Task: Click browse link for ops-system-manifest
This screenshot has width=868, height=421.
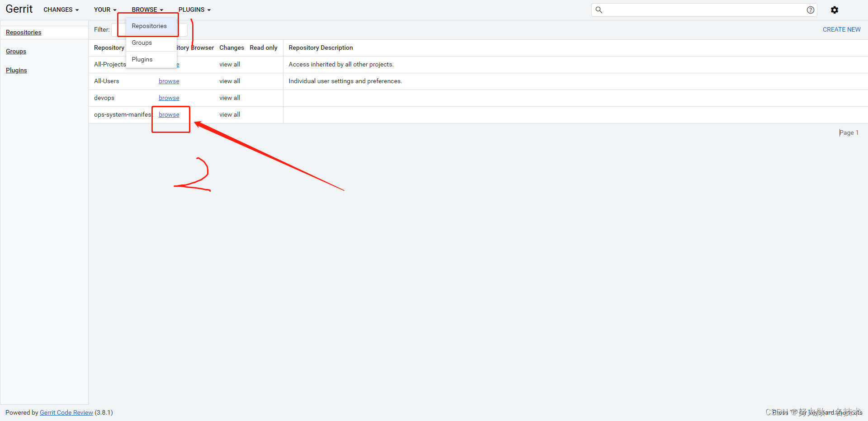Action: [169, 114]
